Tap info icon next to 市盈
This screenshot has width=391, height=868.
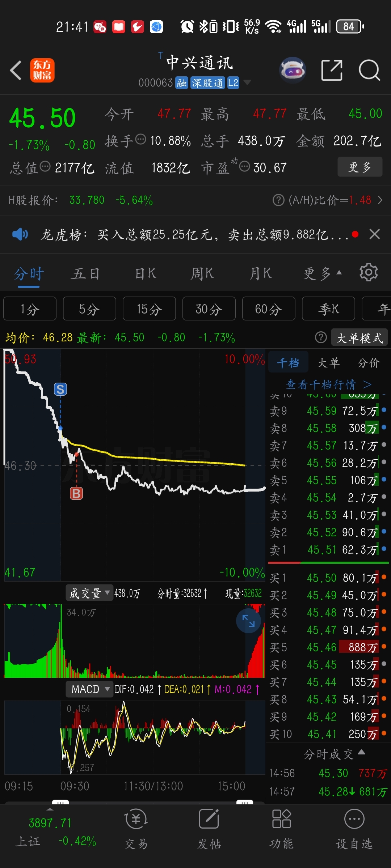245,166
